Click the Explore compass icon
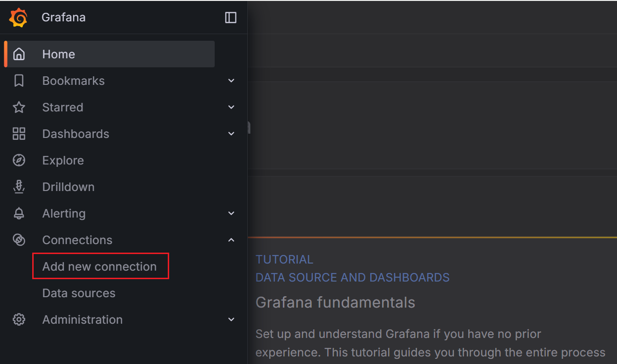Screen dimensions: 617x364 (19, 160)
